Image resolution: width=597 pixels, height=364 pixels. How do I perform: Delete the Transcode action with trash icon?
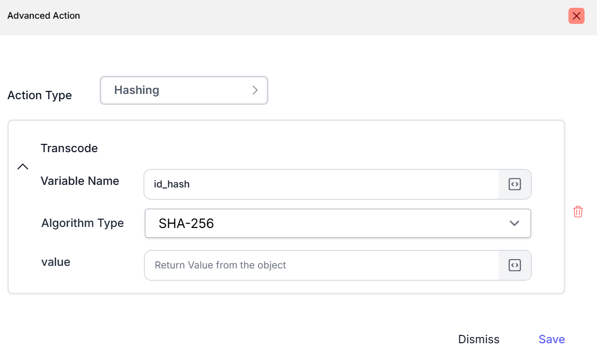pos(578,212)
